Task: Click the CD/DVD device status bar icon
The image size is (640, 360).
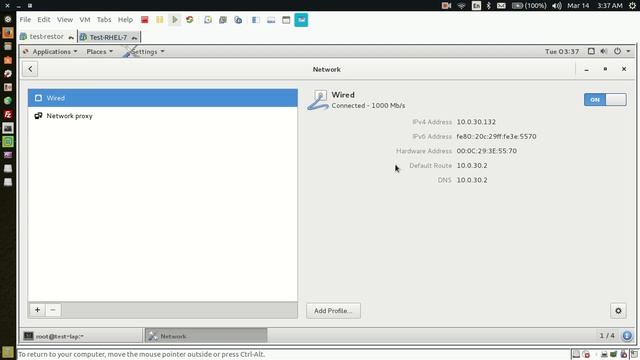Action: tap(586, 354)
